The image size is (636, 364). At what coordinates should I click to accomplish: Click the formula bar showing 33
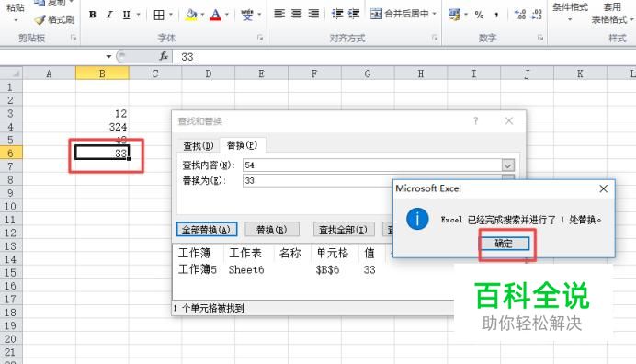tap(404, 56)
